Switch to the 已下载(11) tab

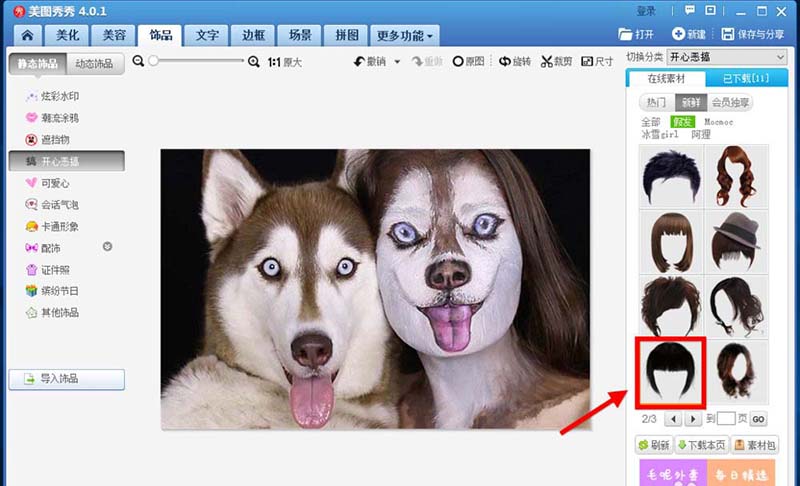click(x=746, y=79)
